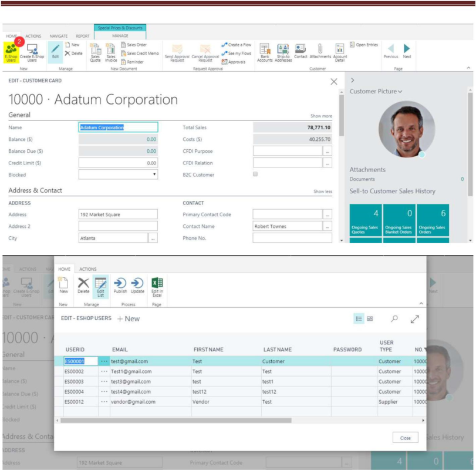Image resolution: width=476 pixels, height=470 pixels.
Task: Switch to the ACTIONS tab in customer card
Action: coord(33,36)
